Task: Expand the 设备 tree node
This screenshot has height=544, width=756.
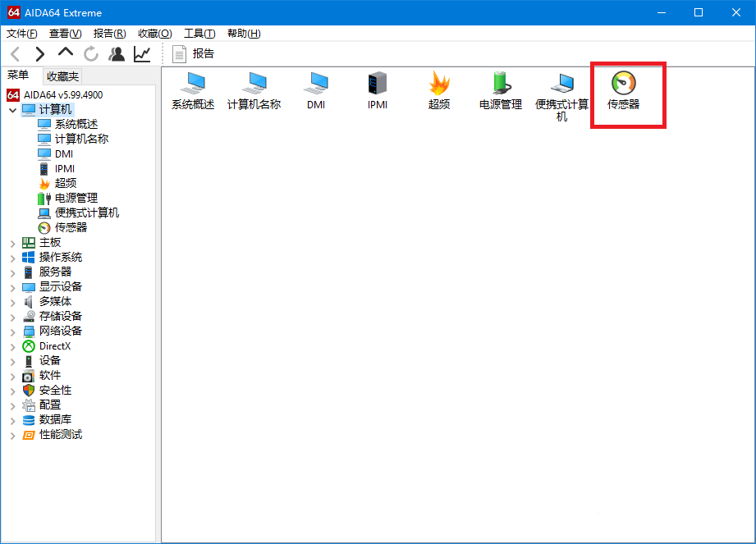Action: 13,361
